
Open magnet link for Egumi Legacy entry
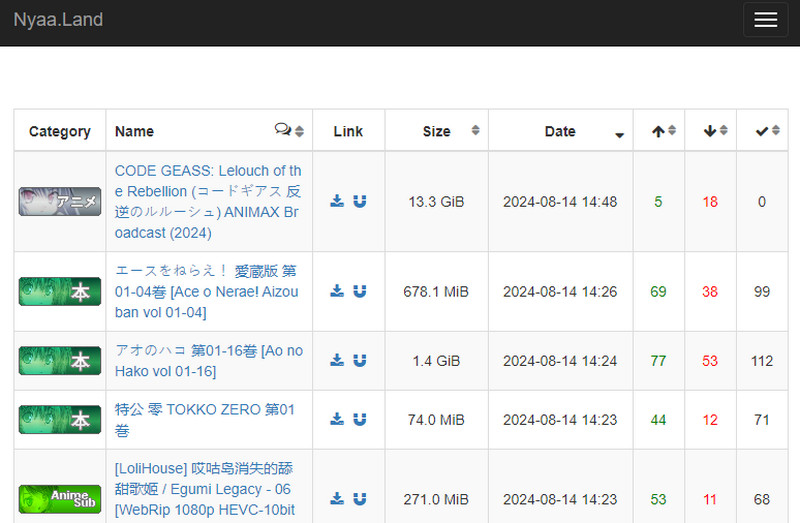tap(360, 498)
